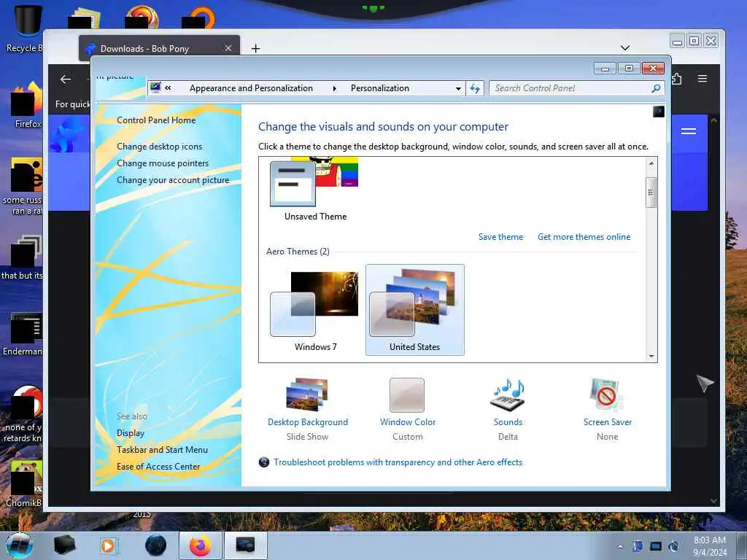747x560 pixels.
Task: Open Firefox list all tabs dropdown
Action: pos(625,47)
